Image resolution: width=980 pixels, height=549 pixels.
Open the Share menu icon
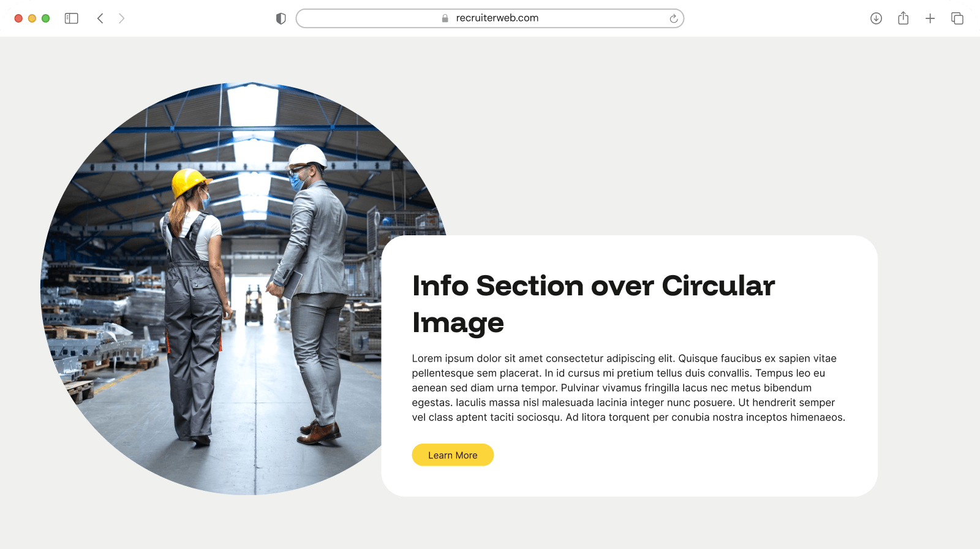903,18
